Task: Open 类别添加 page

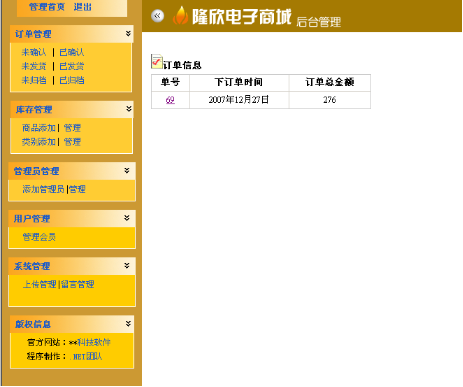Action: (x=39, y=142)
